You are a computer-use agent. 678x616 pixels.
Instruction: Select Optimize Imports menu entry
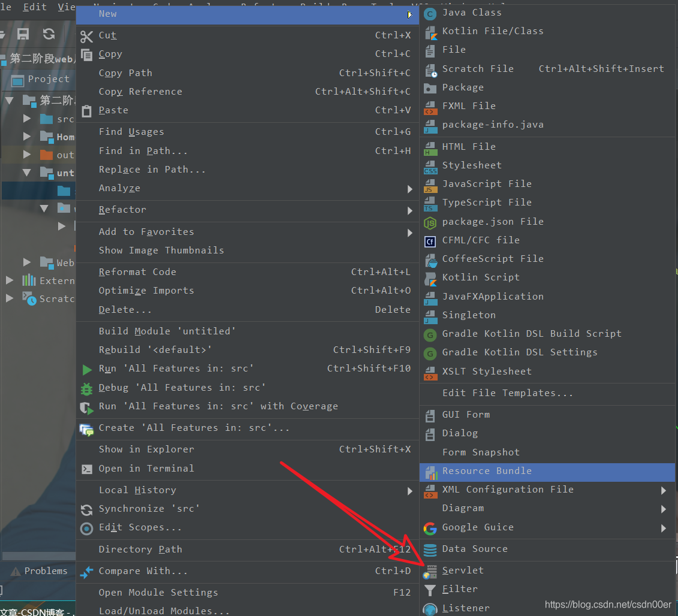click(248, 291)
